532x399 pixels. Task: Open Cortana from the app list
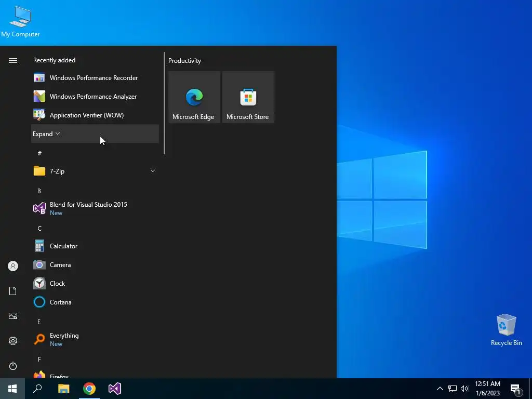point(95,302)
